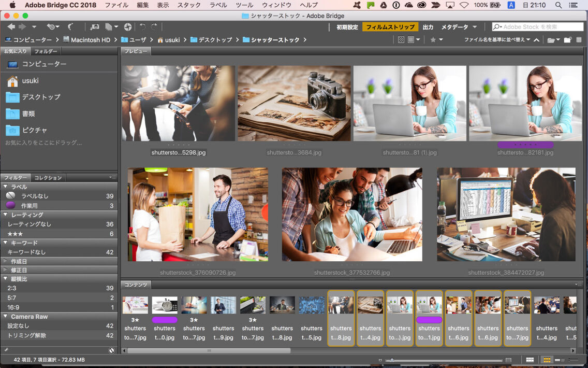This screenshot has width=588, height=368.
Task: Collapse the キーワード filter section
Action: [x=24, y=243]
